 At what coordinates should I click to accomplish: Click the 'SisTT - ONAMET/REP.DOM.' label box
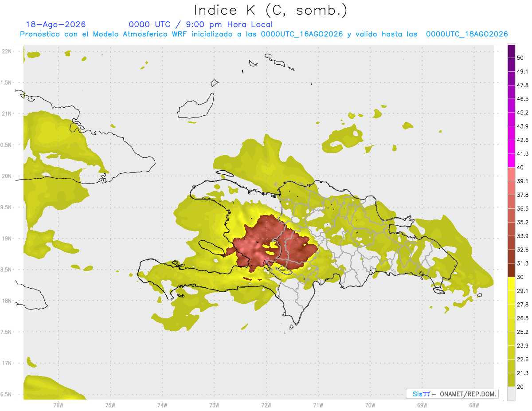[452, 394]
